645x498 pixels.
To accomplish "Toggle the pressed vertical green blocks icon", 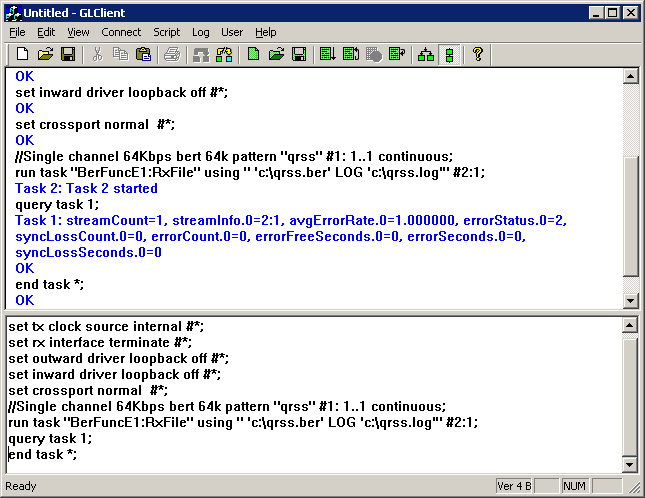I will click(x=449, y=55).
